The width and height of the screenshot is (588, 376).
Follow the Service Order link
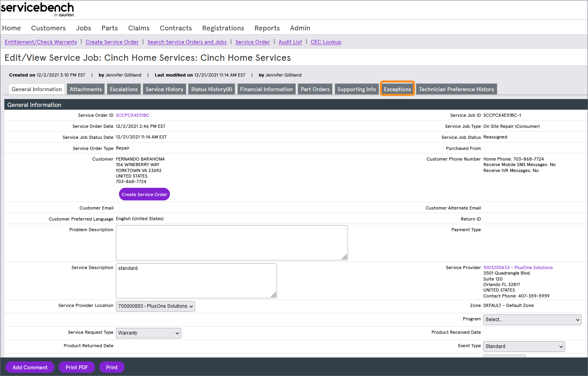click(253, 42)
